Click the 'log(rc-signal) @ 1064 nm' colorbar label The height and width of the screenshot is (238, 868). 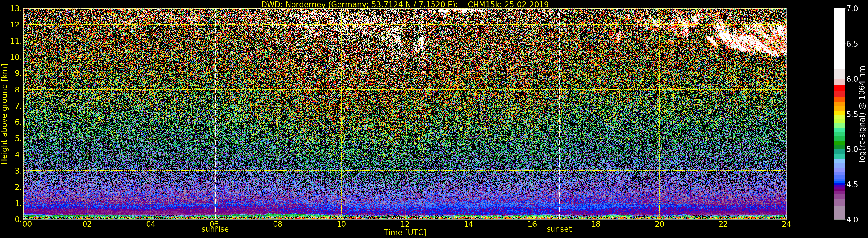coord(863,114)
